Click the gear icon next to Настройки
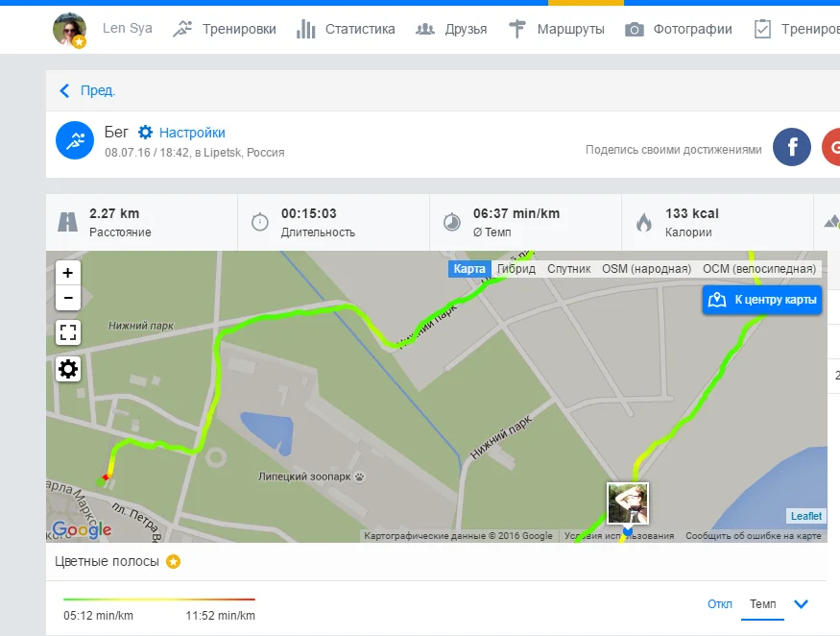The width and height of the screenshot is (840, 636). pos(145,132)
